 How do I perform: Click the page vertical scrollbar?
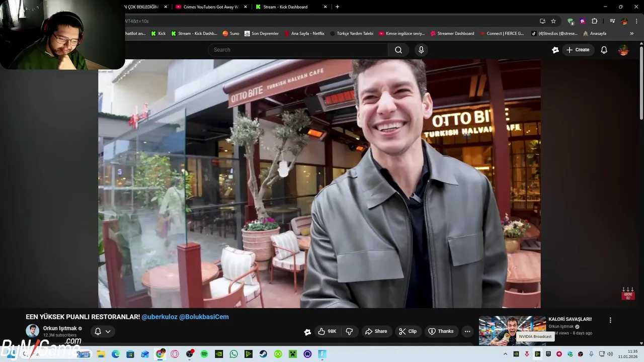[x=641, y=83]
